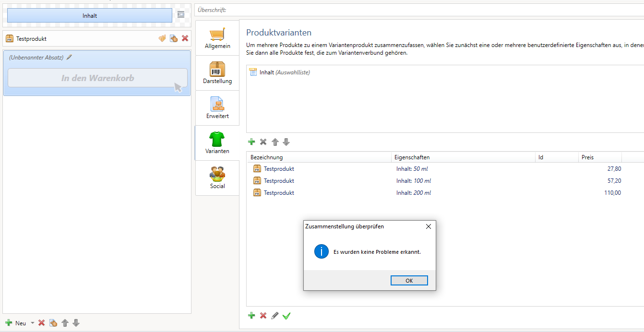Click the copy icon in the Testprodukt header
The height and width of the screenshot is (332, 644).
pyautogui.click(x=174, y=38)
